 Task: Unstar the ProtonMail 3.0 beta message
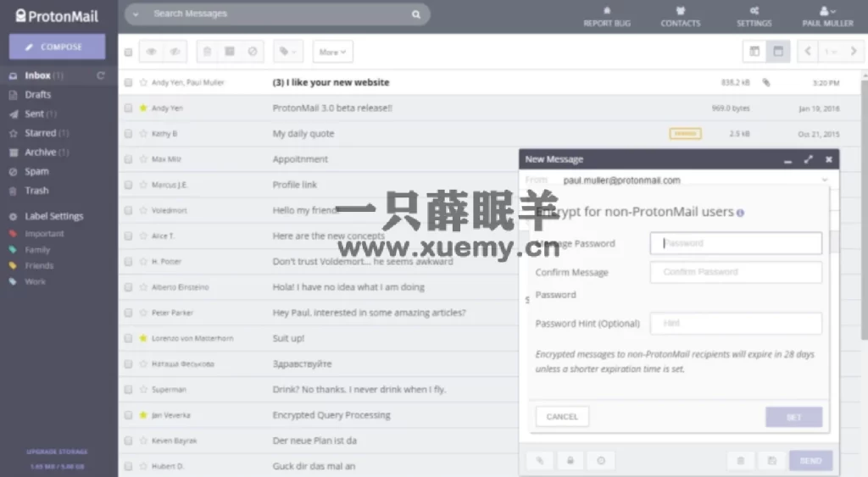click(x=143, y=108)
